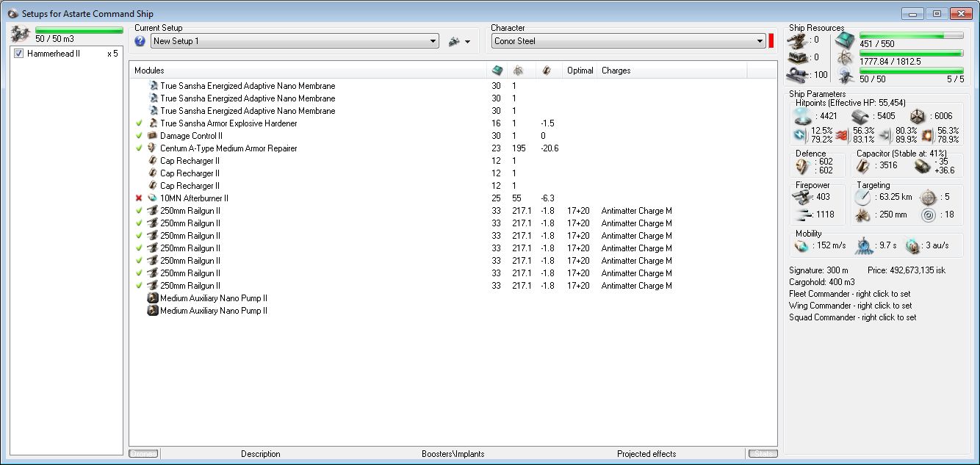Click the velocity icon beside 152 m/s

(801, 245)
